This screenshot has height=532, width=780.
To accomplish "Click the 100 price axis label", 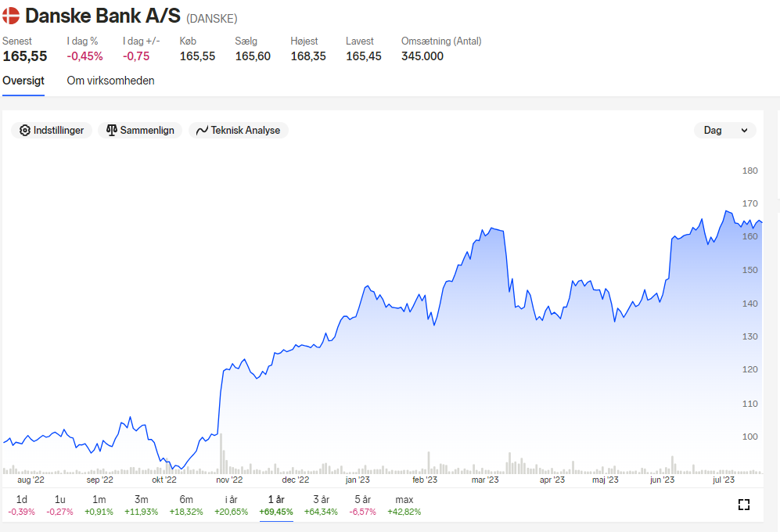I will click(x=749, y=437).
